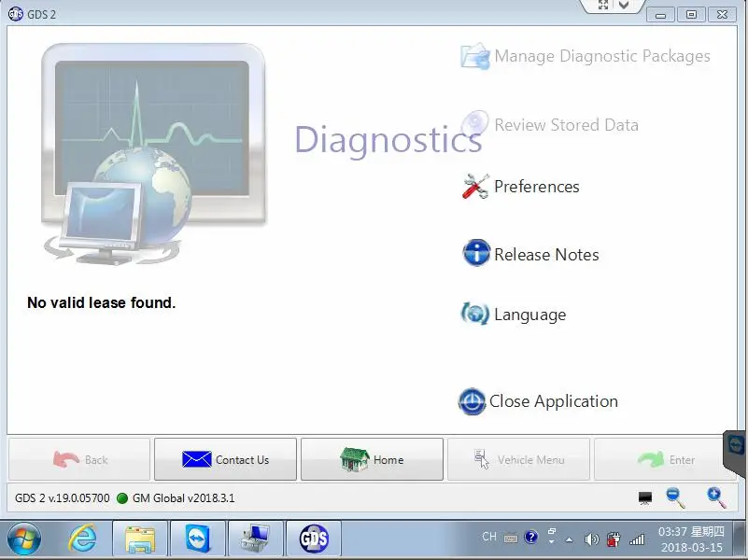Show hidden tray icons arrow
748x560 pixels.
tap(569, 540)
